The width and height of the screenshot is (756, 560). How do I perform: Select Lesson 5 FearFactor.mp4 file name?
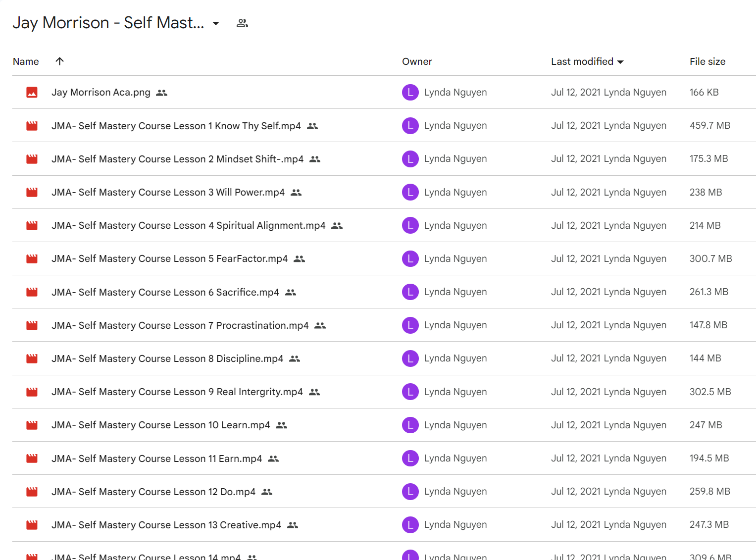170,258
